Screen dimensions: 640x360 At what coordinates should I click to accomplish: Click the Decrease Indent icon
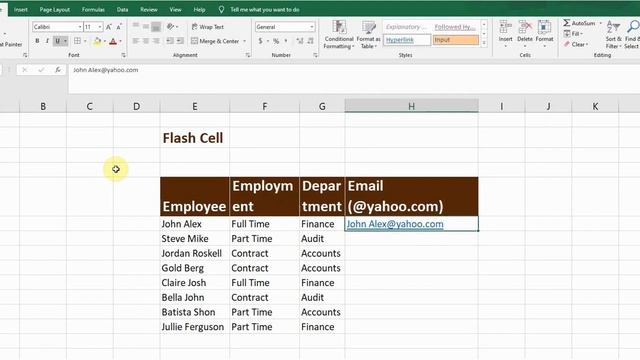pos(169,41)
